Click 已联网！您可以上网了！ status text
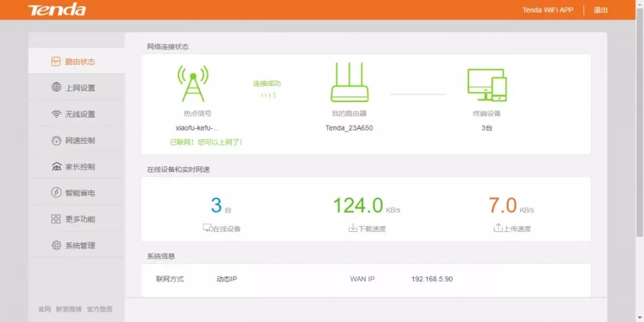 tap(206, 143)
